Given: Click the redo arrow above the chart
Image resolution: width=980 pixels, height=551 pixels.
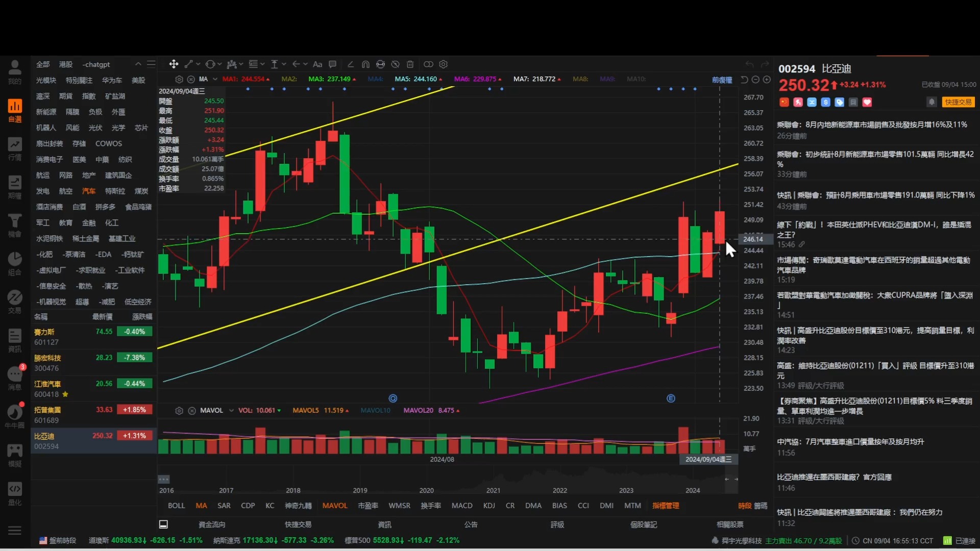Looking at the screenshot, I should (765, 64).
